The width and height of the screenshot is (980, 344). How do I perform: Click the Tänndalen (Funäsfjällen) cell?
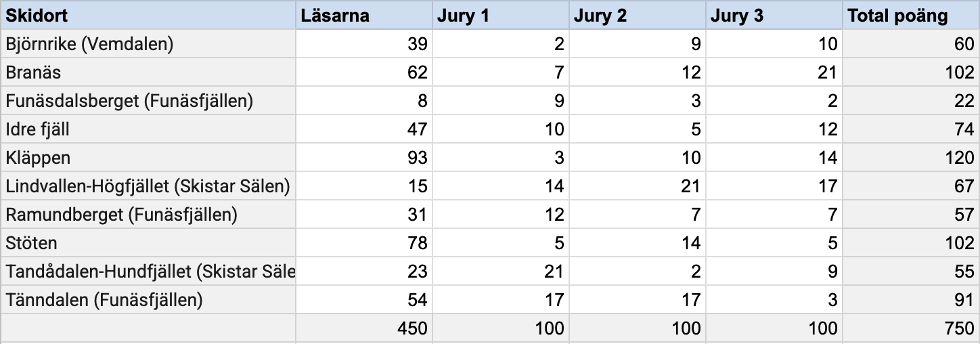[148, 300]
